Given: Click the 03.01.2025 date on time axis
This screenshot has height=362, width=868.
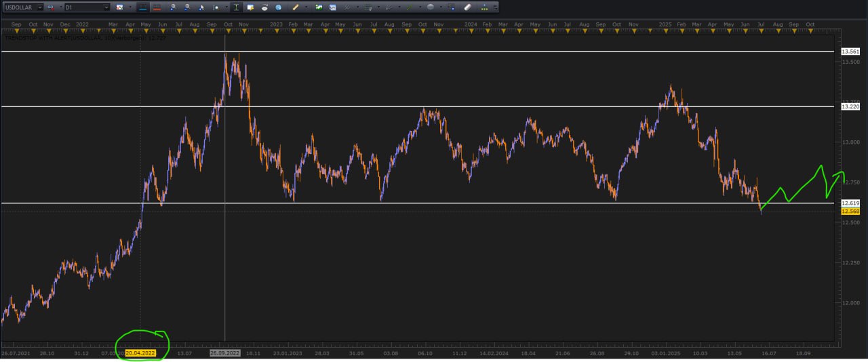Looking at the screenshot, I should point(665,353).
